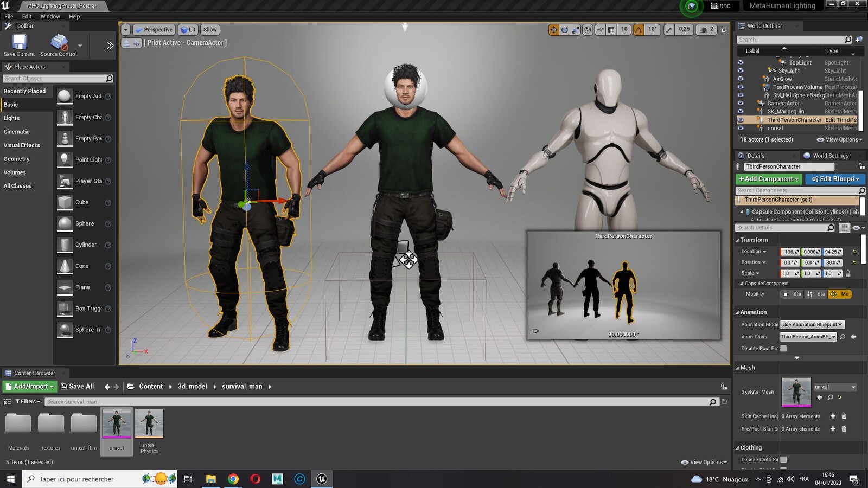Image resolution: width=868 pixels, height=488 pixels.
Task: Toggle the actor lock icon in Details
Action: pyautogui.click(x=861, y=166)
